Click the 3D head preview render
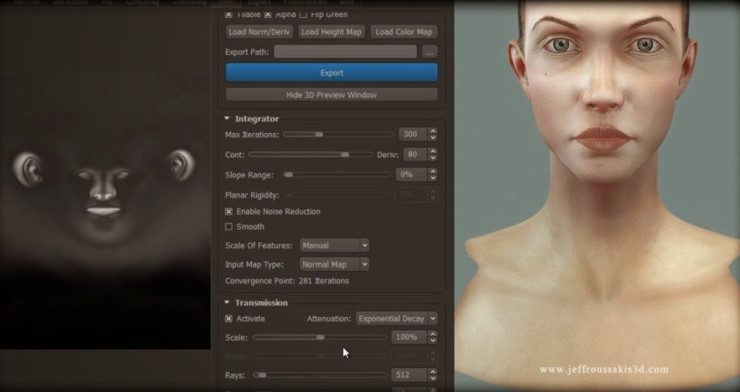This screenshot has height=392, width=740. [x=597, y=196]
